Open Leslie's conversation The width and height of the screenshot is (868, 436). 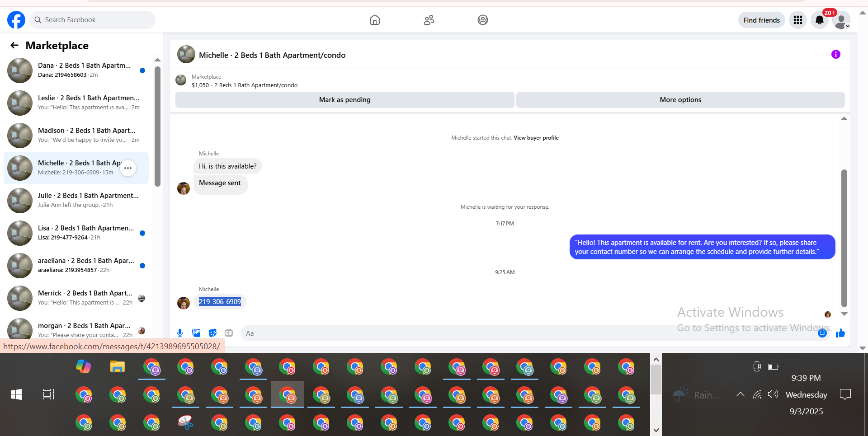(x=76, y=103)
